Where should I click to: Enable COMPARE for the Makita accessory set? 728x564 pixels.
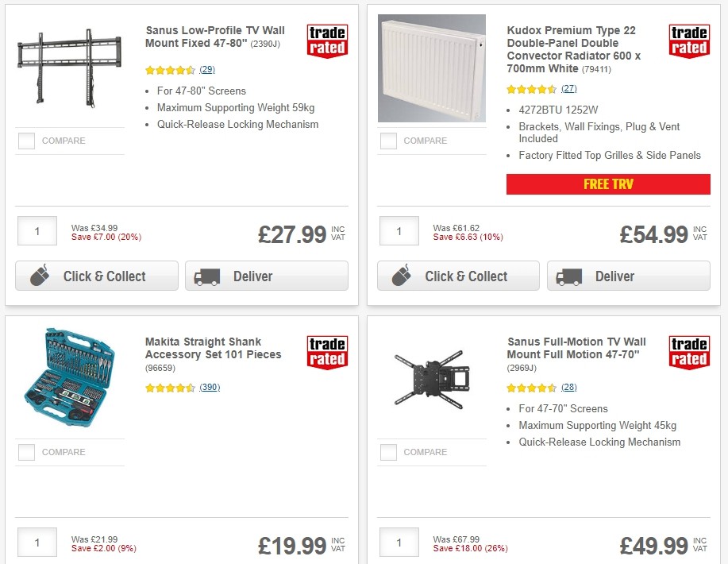tap(26, 452)
